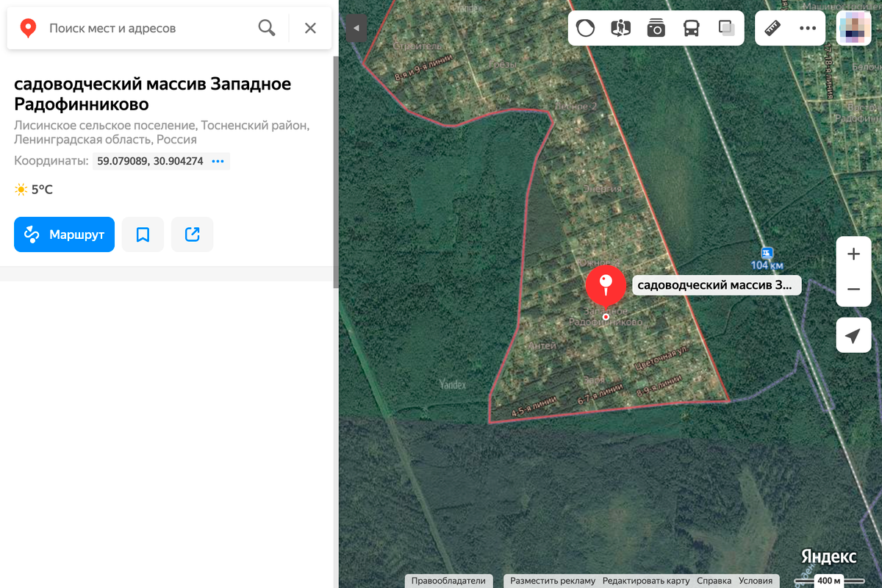Share the place with the share icon

click(x=193, y=234)
